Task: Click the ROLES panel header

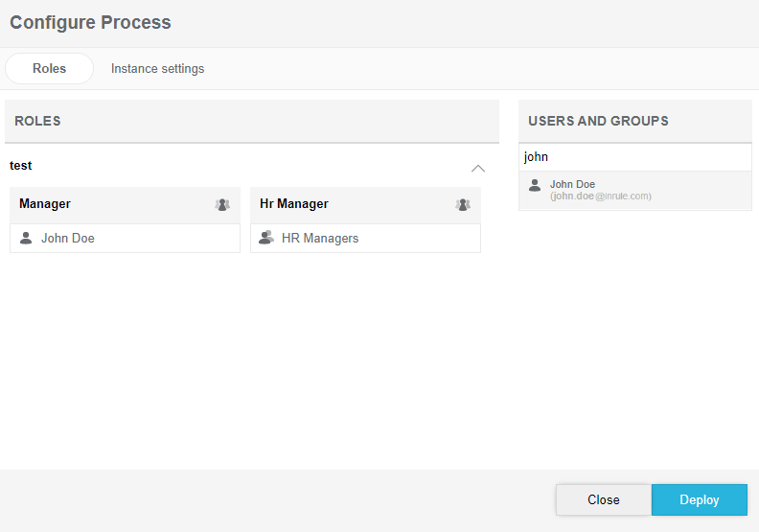Action: tap(38, 121)
